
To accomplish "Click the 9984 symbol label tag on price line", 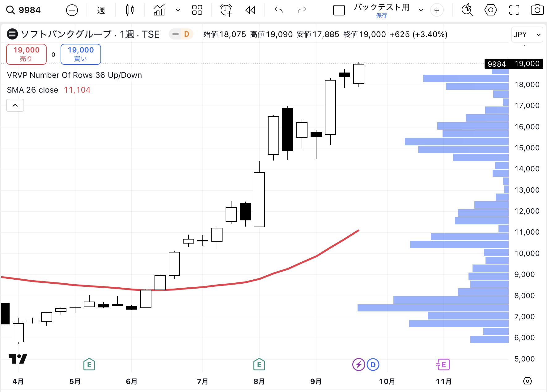I will [x=496, y=64].
